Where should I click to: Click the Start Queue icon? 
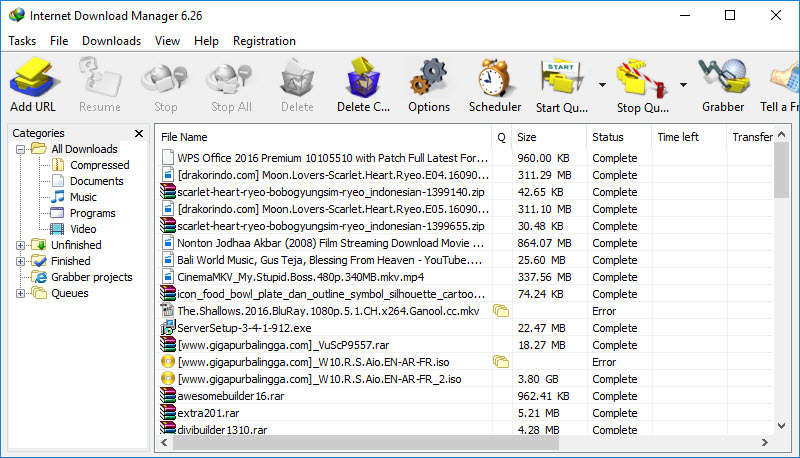click(x=562, y=78)
